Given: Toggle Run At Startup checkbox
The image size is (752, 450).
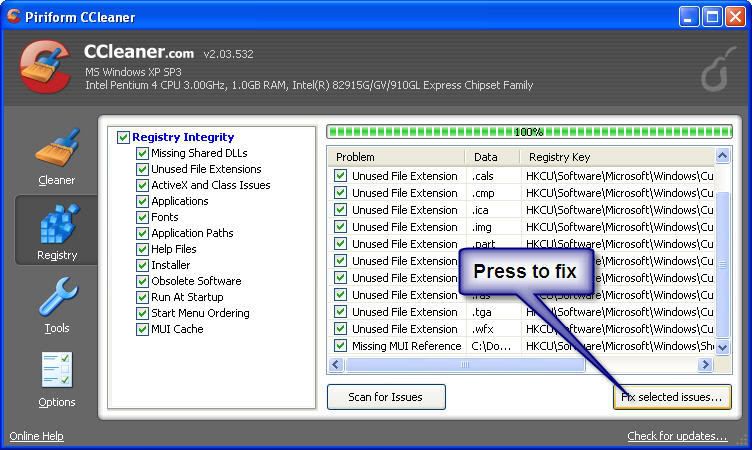Looking at the screenshot, I should pyautogui.click(x=142, y=297).
